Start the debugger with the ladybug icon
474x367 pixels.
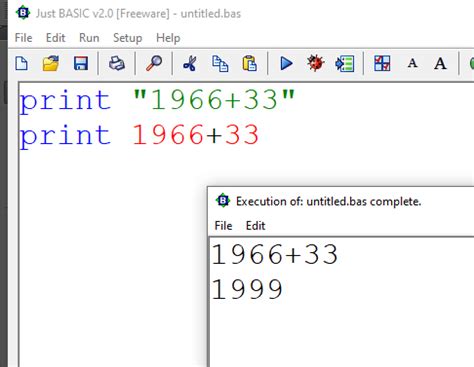(315, 63)
